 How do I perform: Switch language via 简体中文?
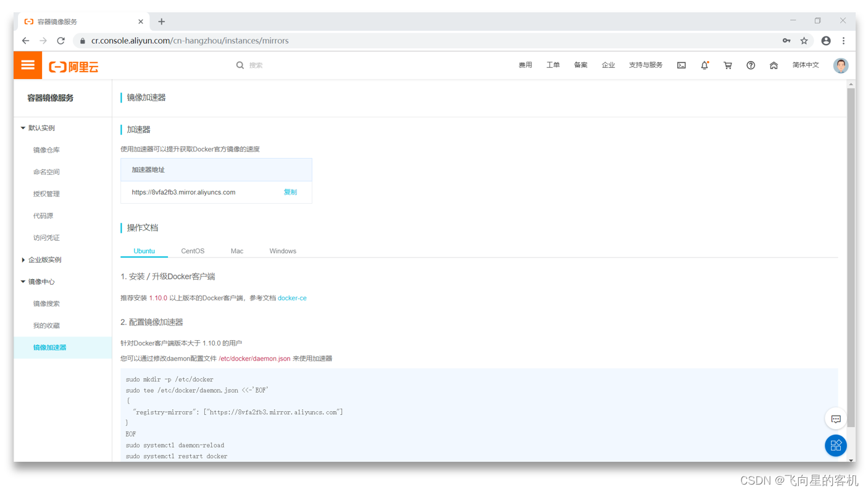click(x=806, y=65)
